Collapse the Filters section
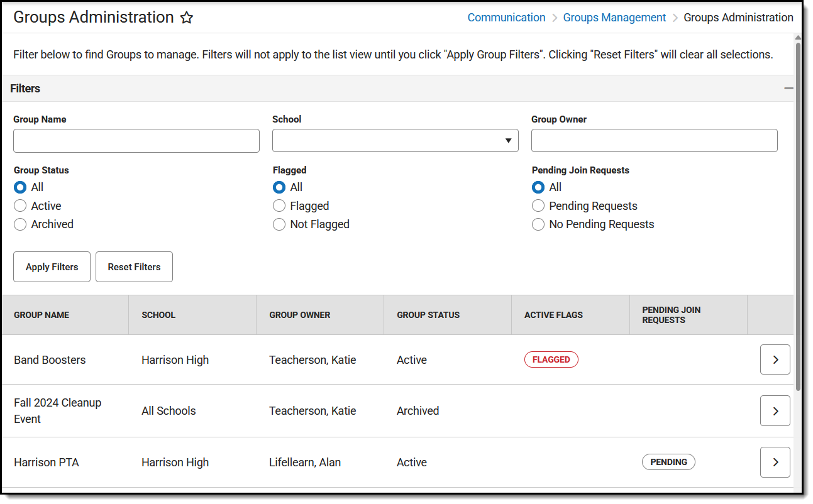Image resolution: width=813 pixels, height=504 pixels. [788, 88]
